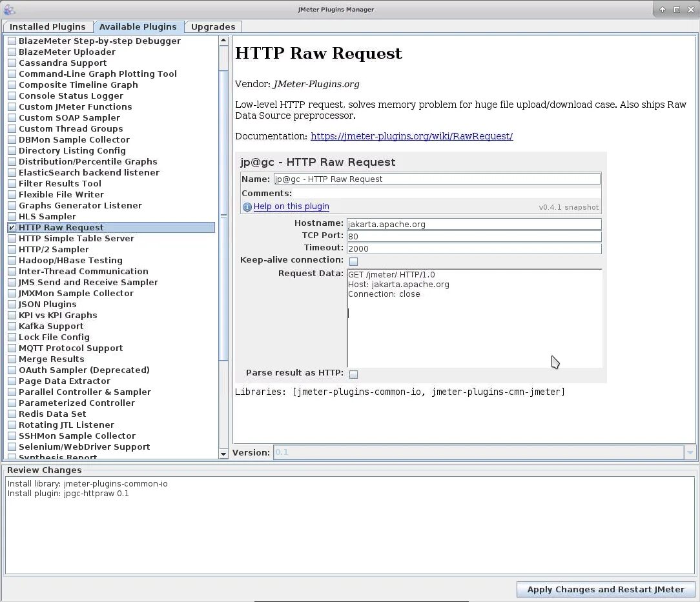Select HLS Sampler plugin
The width and height of the screenshot is (700, 602).
[47, 216]
